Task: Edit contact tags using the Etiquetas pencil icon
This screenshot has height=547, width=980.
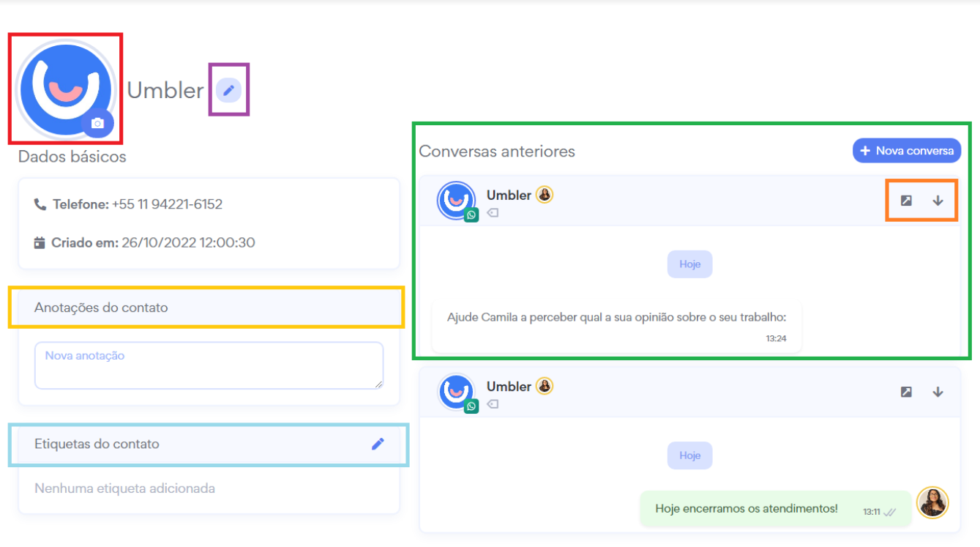Action: 378,444
